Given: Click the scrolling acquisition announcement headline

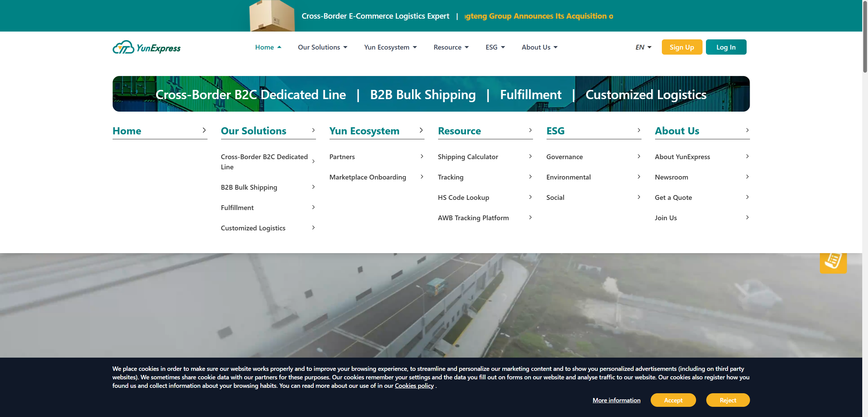Looking at the screenshot, I should [x=539, y=16].
